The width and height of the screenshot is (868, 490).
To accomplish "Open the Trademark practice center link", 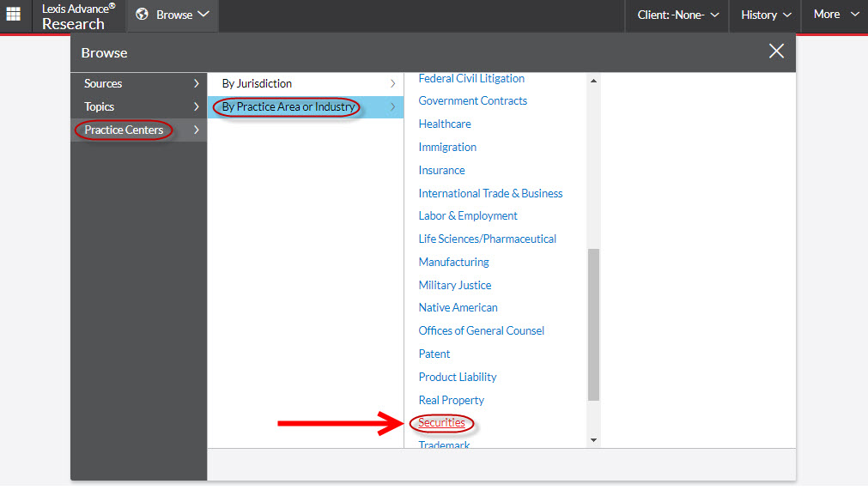I will (444, 445).
